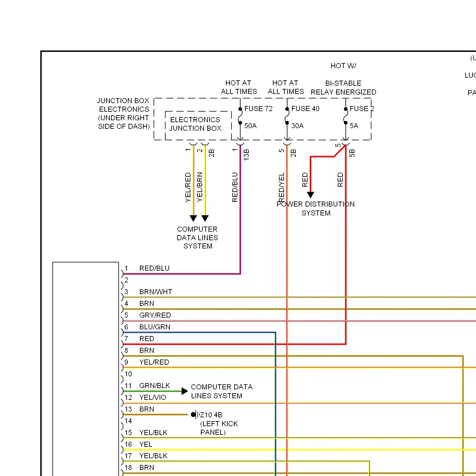Click the arrowhead ending the YEL/BRN wire
Image resolution: width=476 pixels, height=476 pixels.
point(205,218)
